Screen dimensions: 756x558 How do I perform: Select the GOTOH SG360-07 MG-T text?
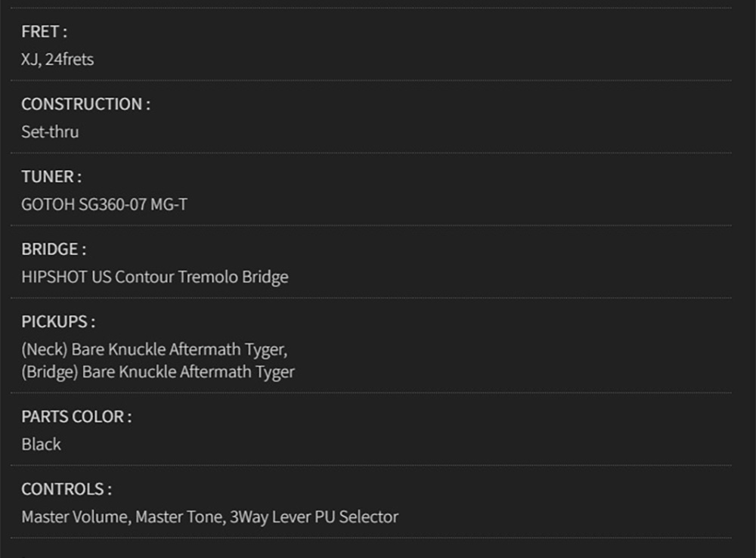(x=104, y=204)
